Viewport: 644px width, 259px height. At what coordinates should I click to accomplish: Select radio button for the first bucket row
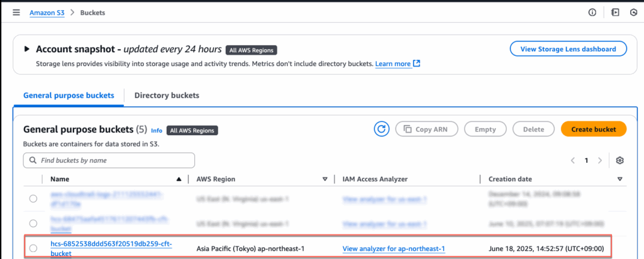[33, 199]
